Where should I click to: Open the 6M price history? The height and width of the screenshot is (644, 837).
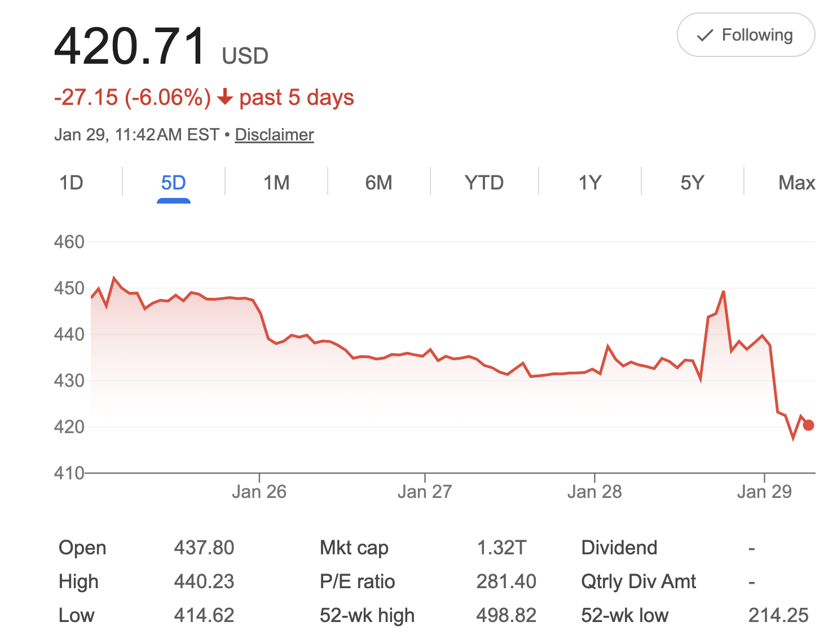378,182
